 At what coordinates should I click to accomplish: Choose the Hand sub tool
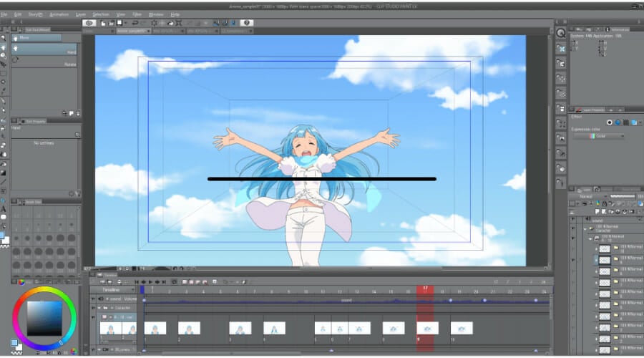[44, 49]
